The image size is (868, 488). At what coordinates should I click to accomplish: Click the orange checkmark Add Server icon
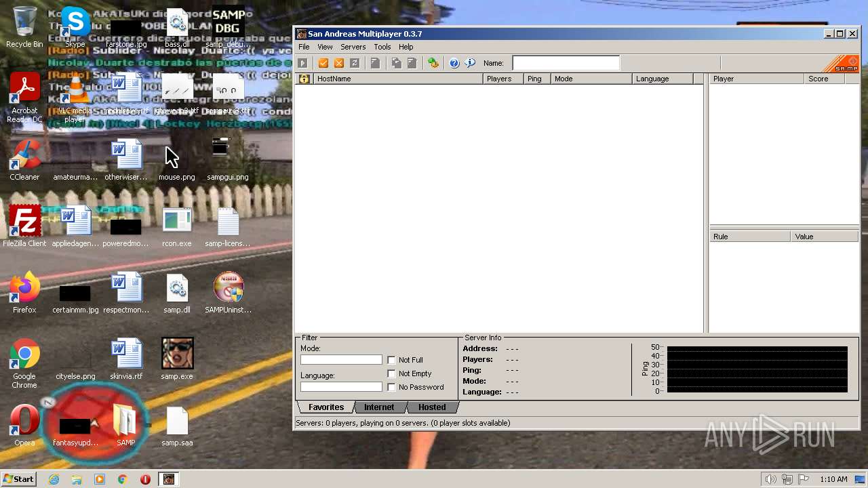coord(323,63)
